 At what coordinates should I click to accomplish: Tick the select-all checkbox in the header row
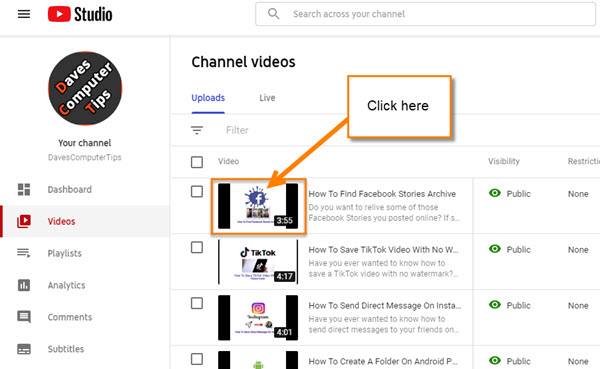[197, 162]
